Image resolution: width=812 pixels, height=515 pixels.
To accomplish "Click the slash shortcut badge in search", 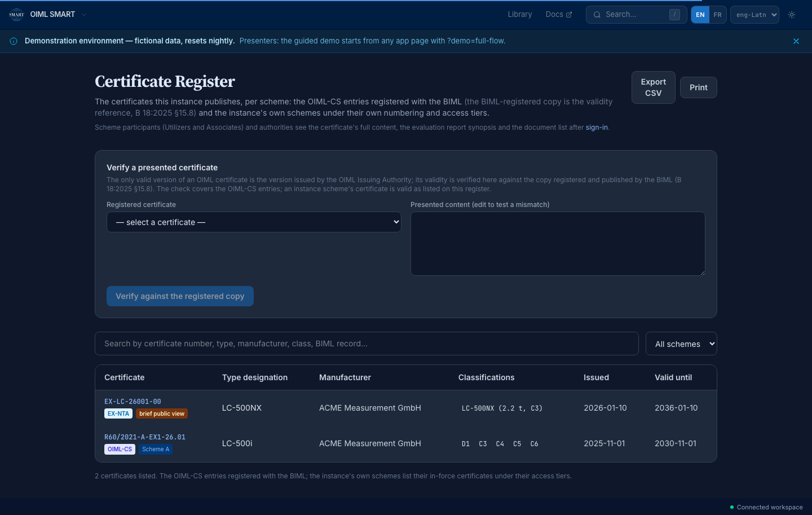I will pyautogui.click(x=674, y=15).
